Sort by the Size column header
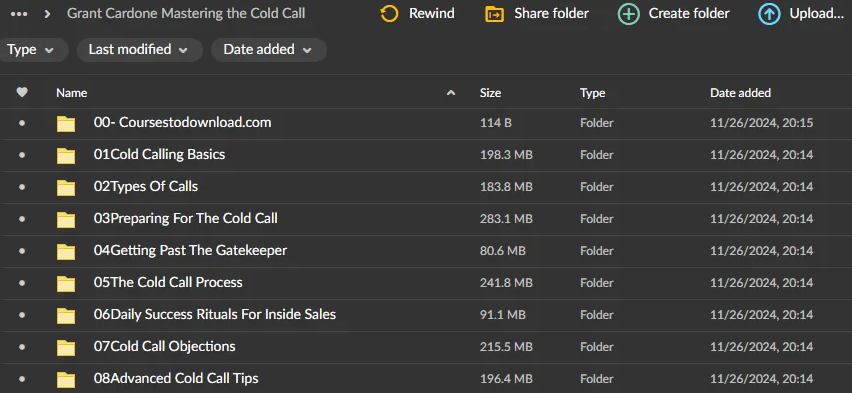 coord(490,93)
